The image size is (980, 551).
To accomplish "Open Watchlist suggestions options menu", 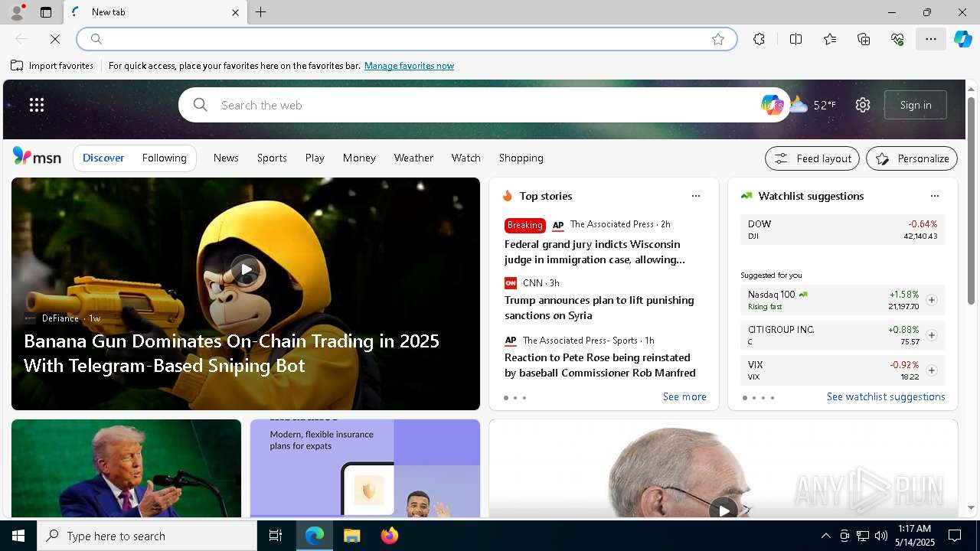I will pyautogui.click(x=935, y=196).
